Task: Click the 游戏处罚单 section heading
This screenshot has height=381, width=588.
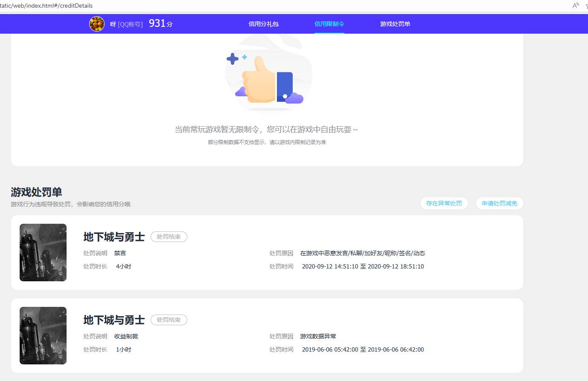Action: click(x=36, y=192)
